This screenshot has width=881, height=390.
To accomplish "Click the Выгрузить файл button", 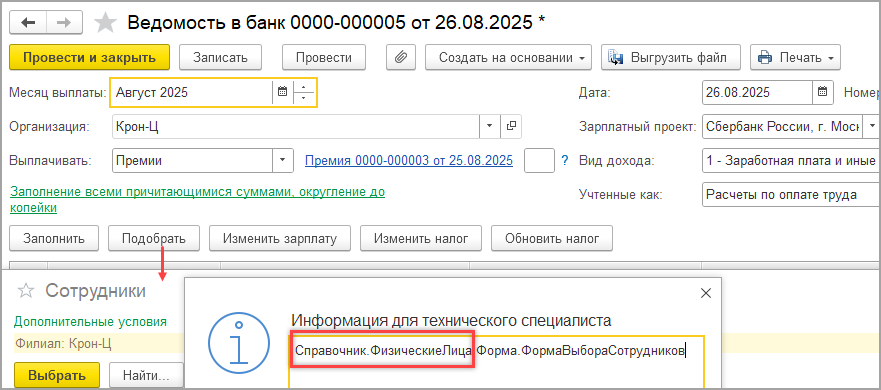I will pos(671,57).
